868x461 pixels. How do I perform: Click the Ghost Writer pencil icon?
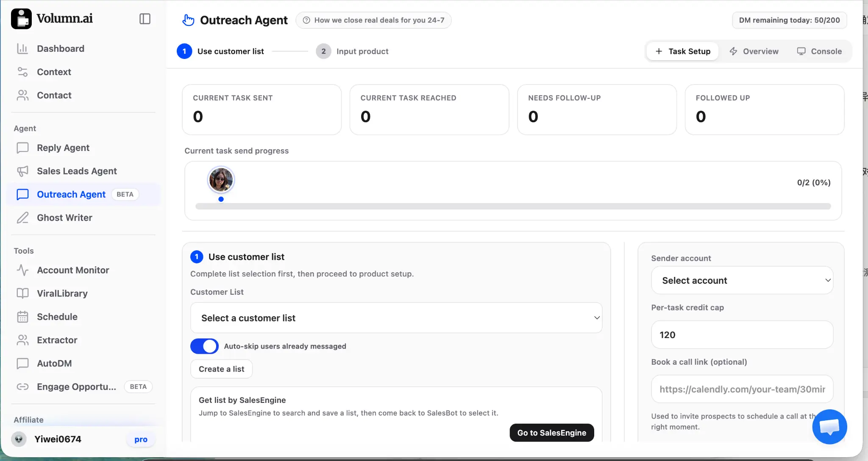22,218
